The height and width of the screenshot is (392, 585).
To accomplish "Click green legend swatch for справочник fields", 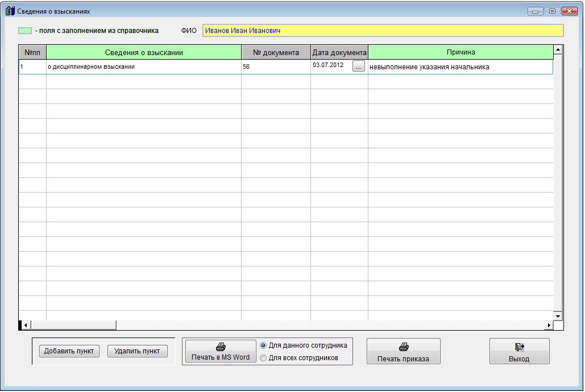I will pos(25,31).
